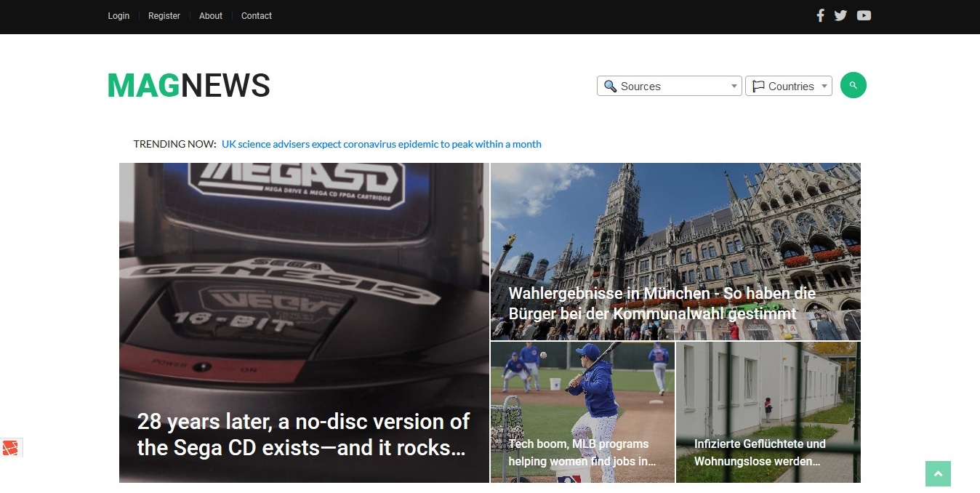Open the Facebook social icon
980x493 pixels.
coord(820,15)
